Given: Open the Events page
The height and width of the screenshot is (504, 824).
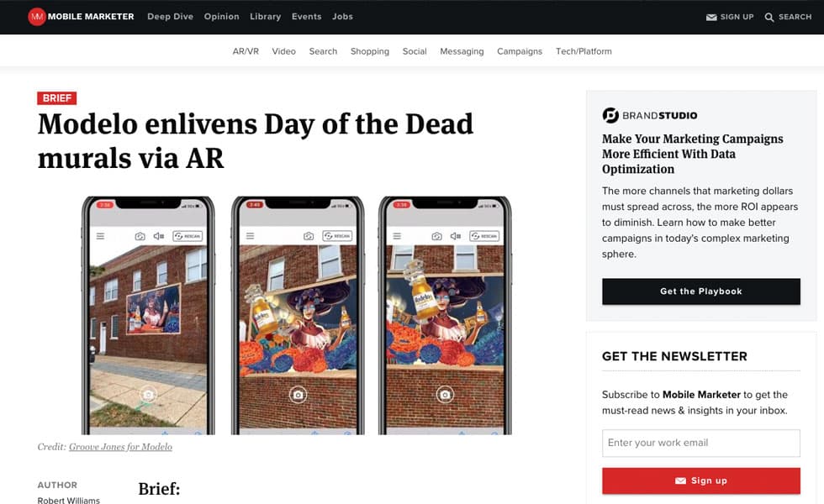Looking at the screenshot, I should (x=306, y=17).
